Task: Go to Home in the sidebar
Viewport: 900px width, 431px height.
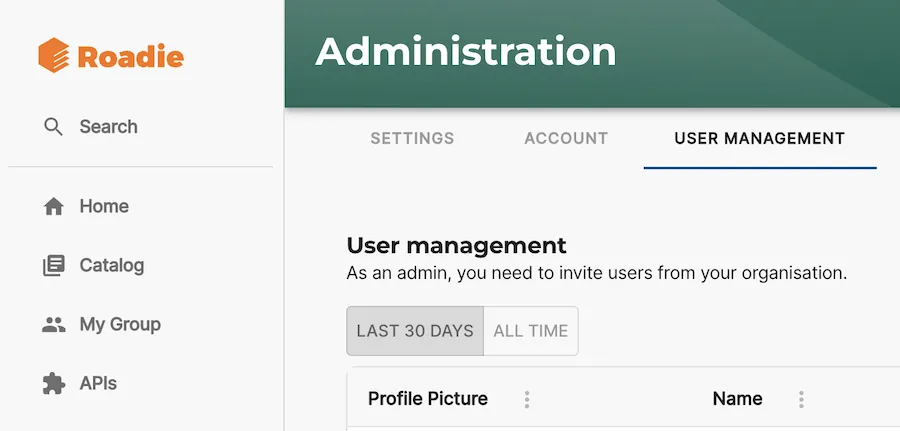Action: (104, 206)
